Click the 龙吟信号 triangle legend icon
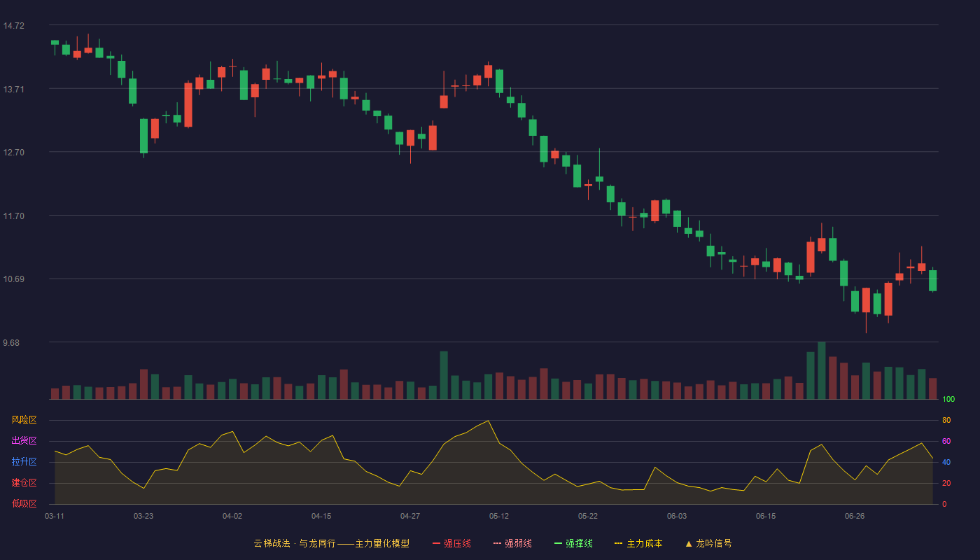This screenshot has height=560, width=980. click(x=689, y=543)
